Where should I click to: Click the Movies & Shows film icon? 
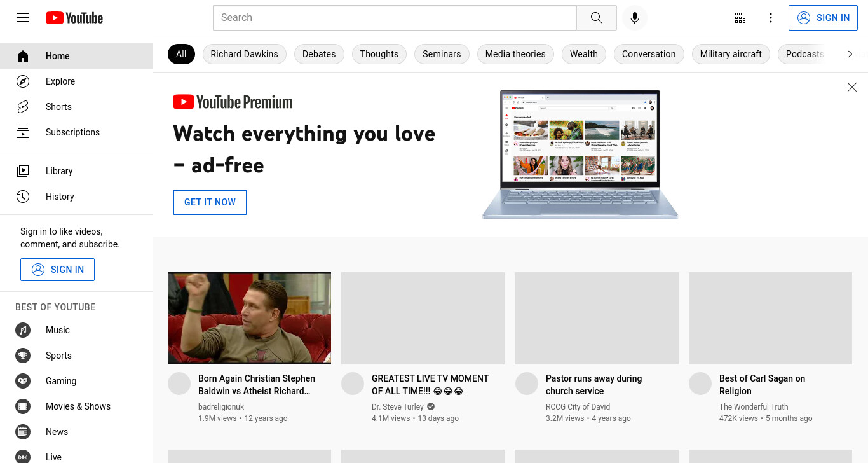(23, 406)
